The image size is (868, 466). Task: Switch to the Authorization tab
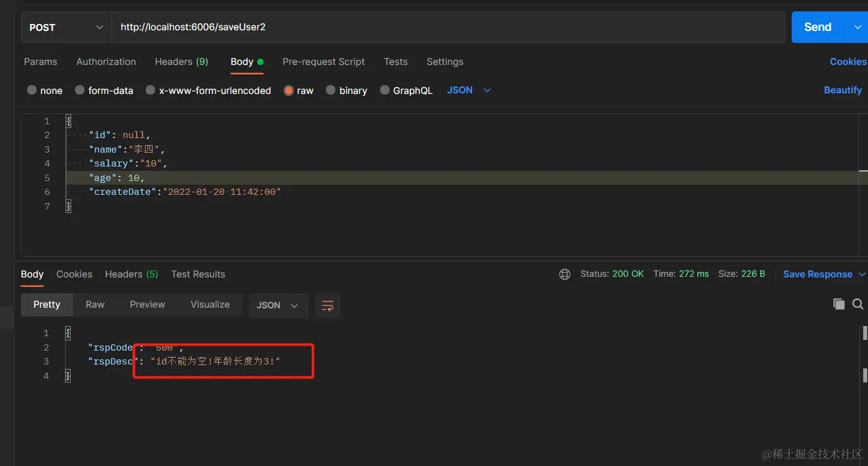106,62
